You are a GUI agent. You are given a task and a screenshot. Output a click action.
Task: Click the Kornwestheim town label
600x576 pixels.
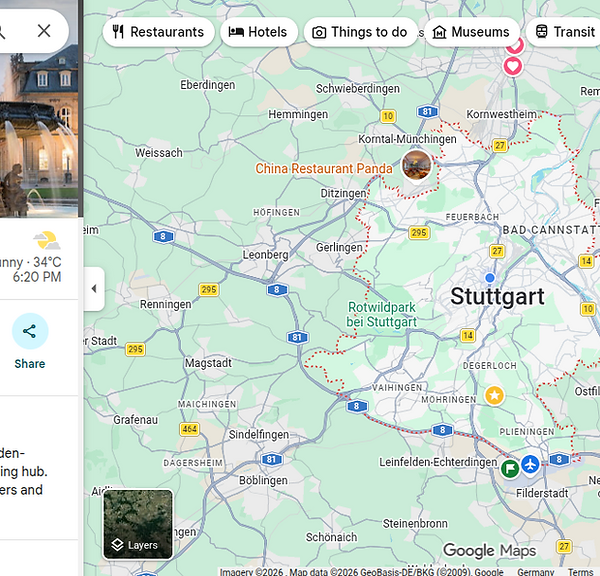(501, 114)
